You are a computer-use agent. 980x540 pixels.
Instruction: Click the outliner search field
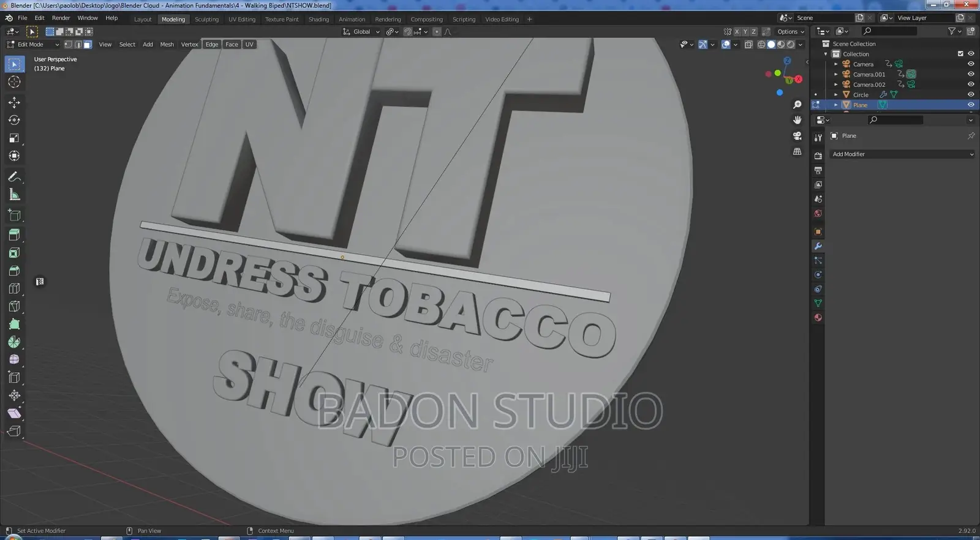click(x=889, y=31)
